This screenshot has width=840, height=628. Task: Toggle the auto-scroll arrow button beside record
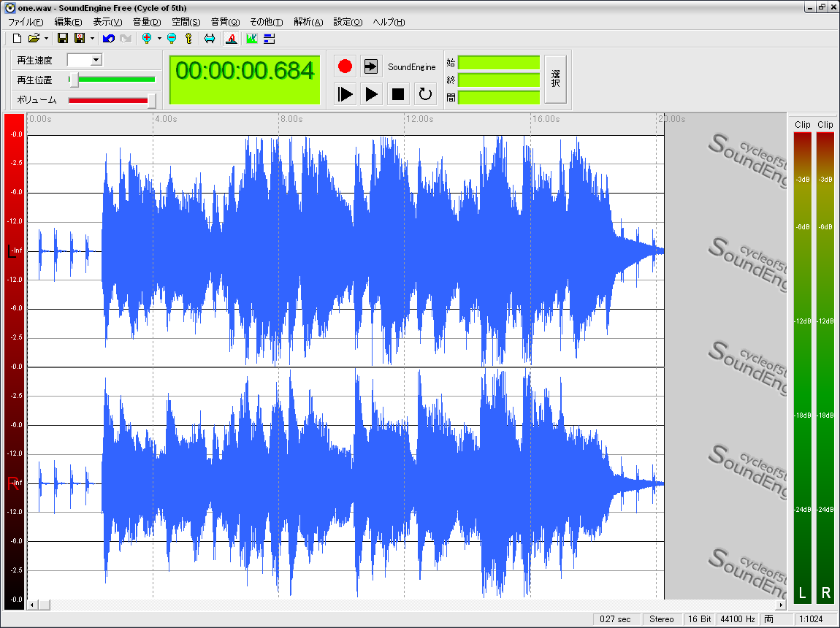click(371, 66)
